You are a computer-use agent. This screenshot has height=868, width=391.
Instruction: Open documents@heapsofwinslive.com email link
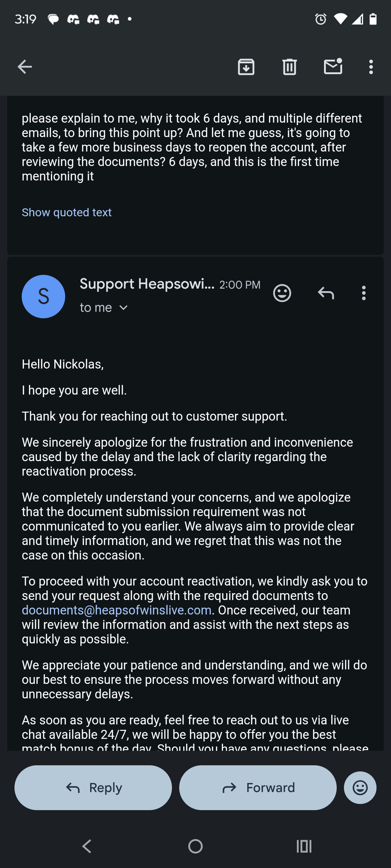point(117,610)
